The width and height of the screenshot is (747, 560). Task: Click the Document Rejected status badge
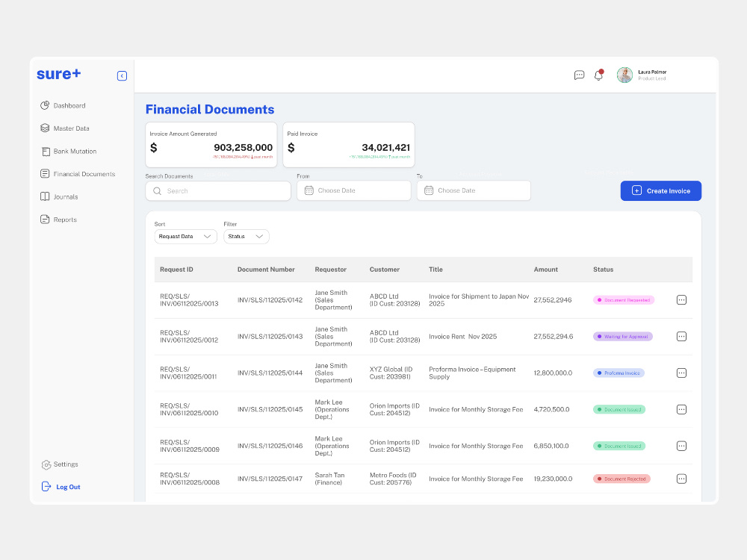622,479
